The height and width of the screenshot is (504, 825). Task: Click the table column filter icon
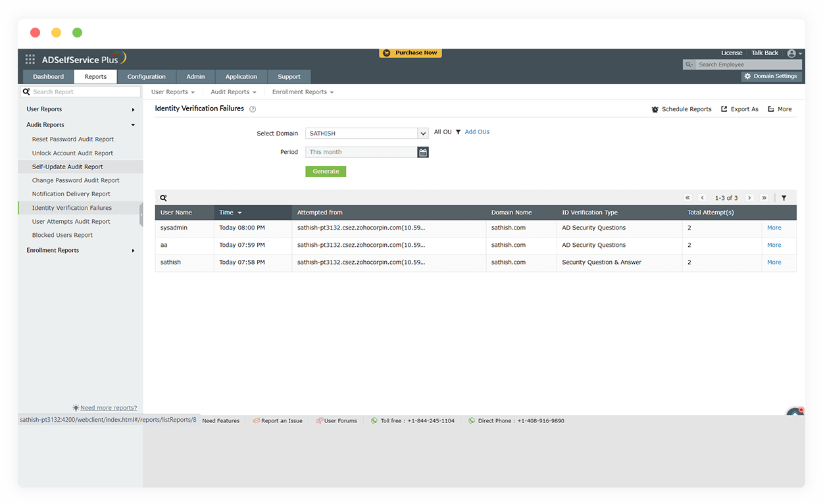tap(784, 198)
